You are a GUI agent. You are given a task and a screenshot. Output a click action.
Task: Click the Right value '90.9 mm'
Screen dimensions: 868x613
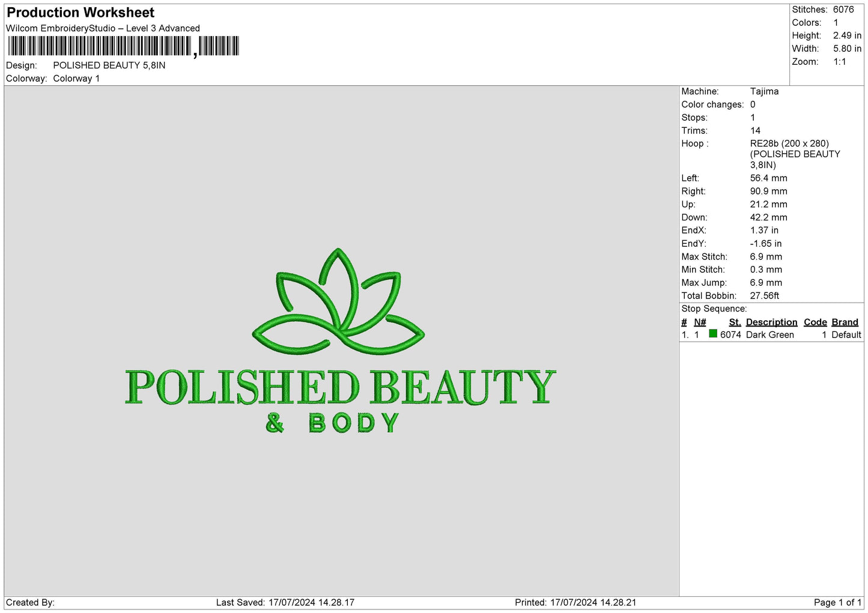(x=768, y=192)
